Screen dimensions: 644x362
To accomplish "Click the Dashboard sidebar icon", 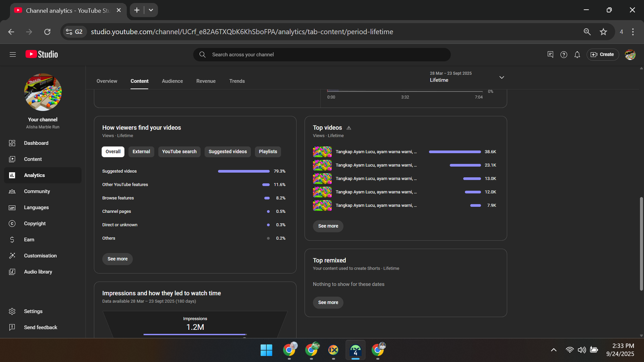I will point(12,143).
